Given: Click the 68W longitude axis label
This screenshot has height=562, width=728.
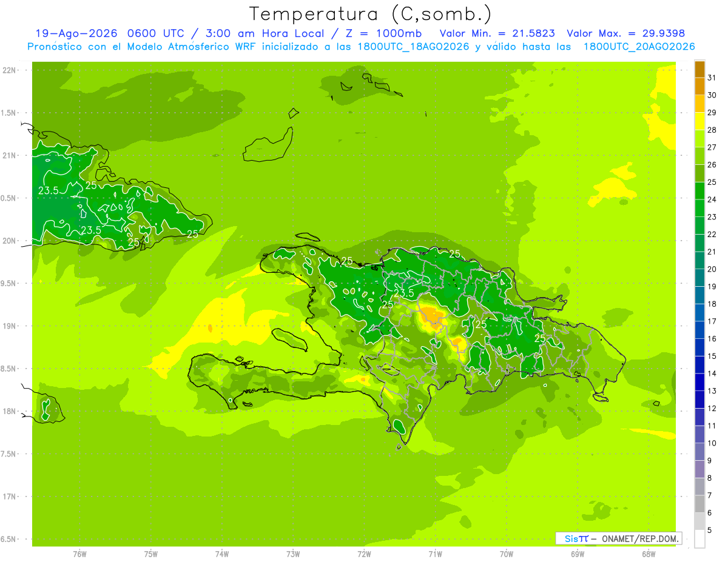Looking at the screenshot, I should pos(649,554).
